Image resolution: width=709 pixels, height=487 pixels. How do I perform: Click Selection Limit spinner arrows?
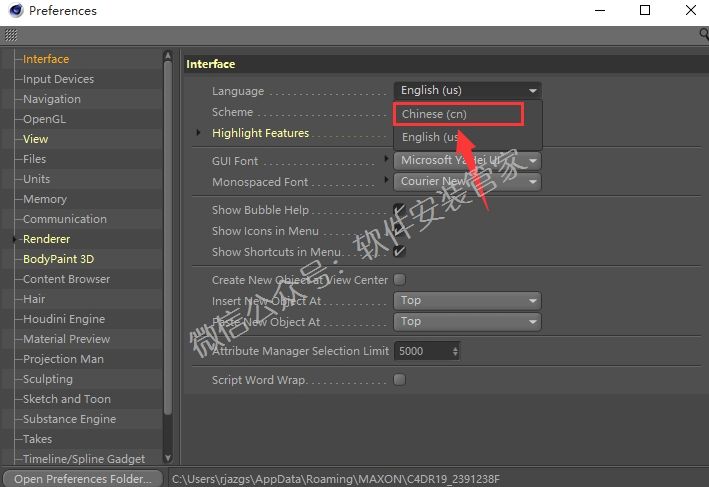coord(456,351)
